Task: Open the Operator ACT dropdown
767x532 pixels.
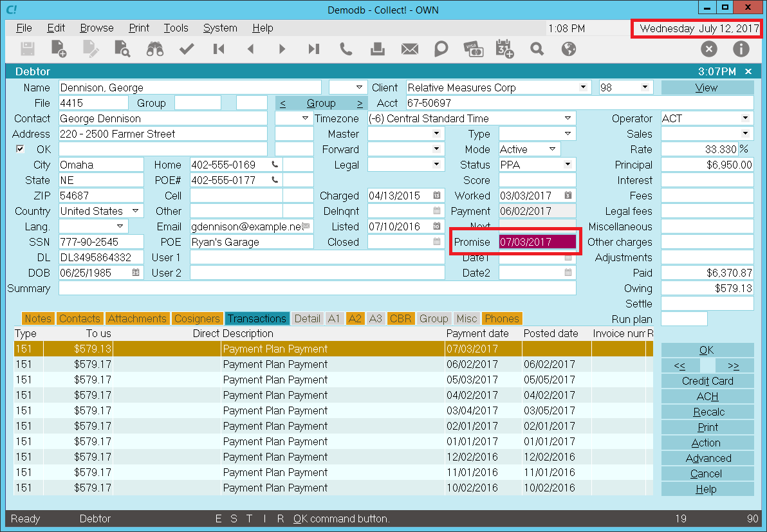Action: point(745,118)
